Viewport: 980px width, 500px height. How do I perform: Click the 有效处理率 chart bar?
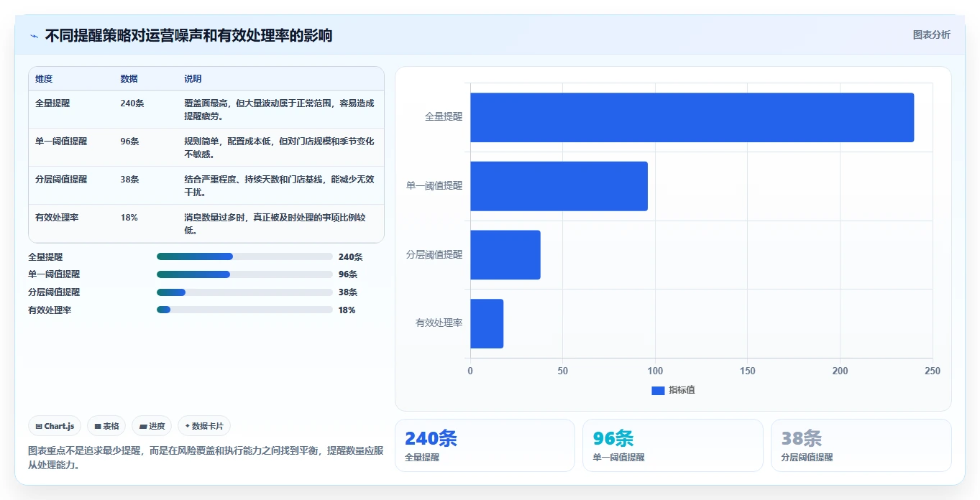click(x=487, y=323)
